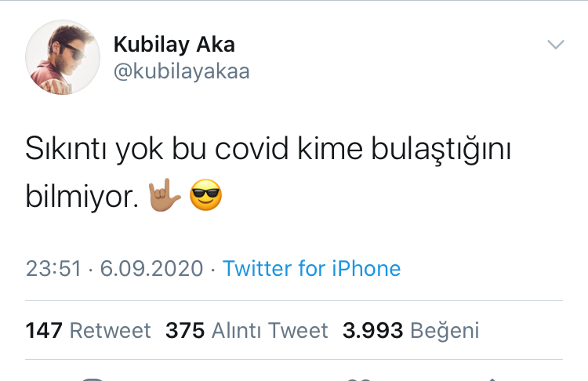
Task: Click the word covid in the tweet
Action: tap(252, 148)
